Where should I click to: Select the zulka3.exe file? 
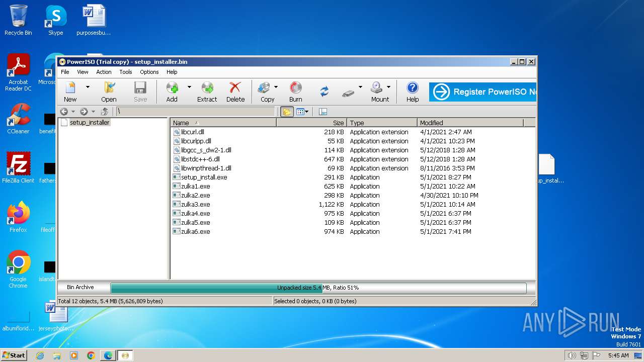point(196,204)
